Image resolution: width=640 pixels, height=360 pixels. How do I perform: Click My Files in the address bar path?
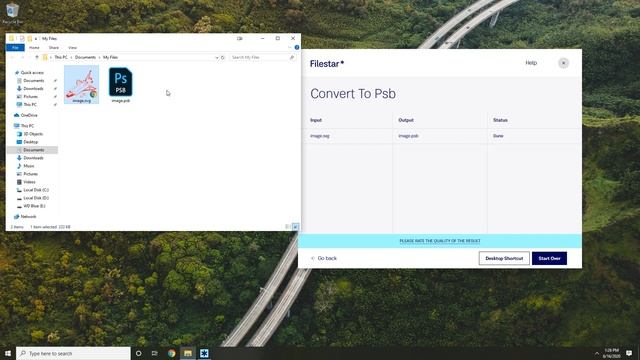point(110,58)
